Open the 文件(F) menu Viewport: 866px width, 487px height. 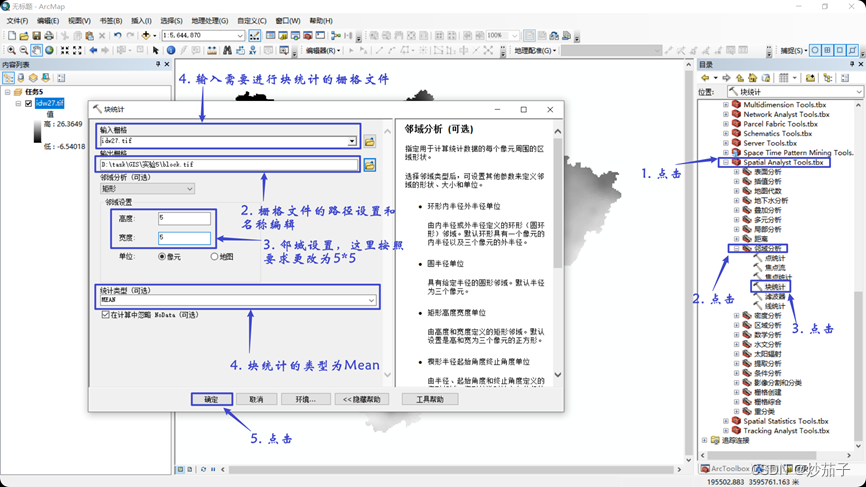click(x=17, y=20)
